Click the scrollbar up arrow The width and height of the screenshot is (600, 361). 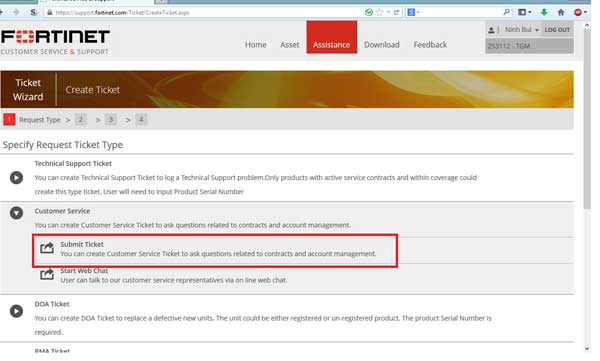pos(587,25)
